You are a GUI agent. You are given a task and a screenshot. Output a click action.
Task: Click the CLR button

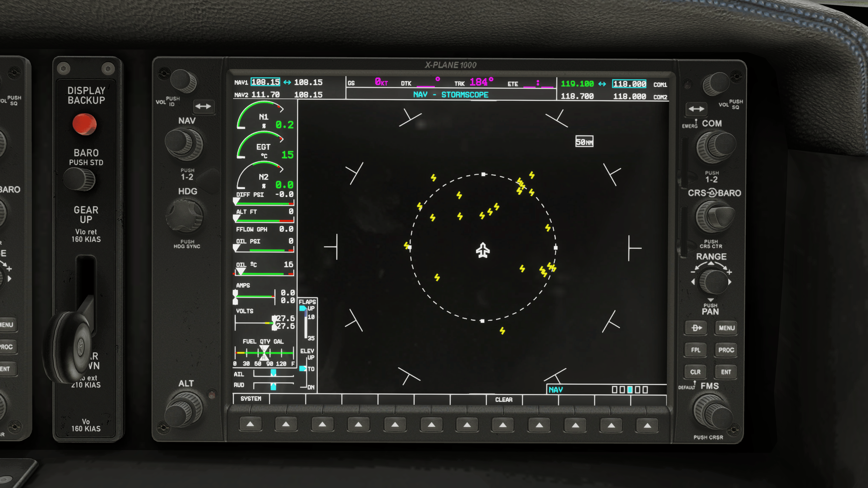pos(696,372)
